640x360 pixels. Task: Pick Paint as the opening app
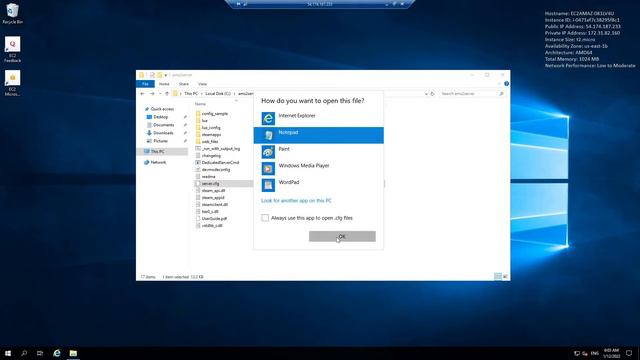[x=318, y=152]
